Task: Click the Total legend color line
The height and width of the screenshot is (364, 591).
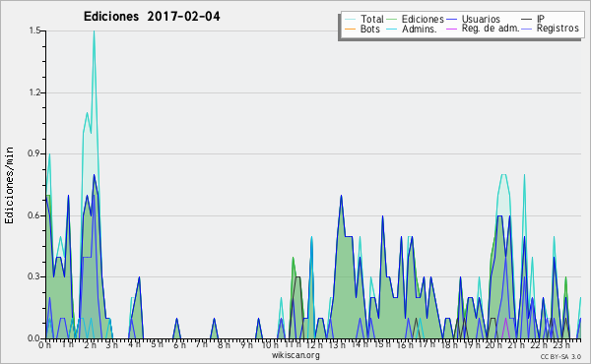Action: 350,20
